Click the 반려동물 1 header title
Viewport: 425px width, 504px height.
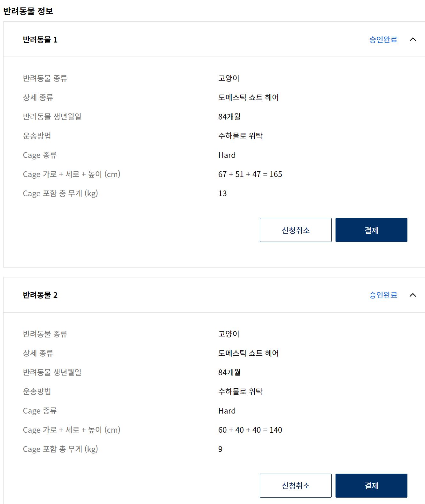click(40, 40)
